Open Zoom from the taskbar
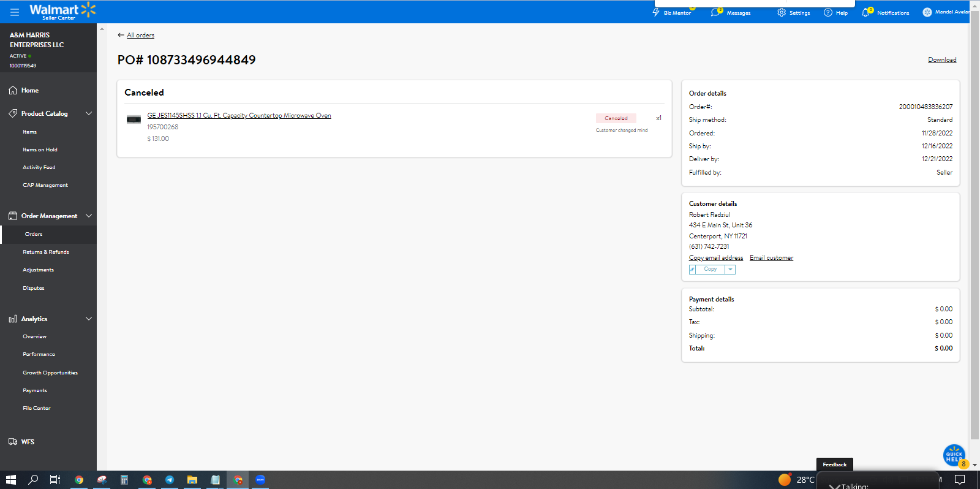980x489 pixels. (x=260, y=480)
